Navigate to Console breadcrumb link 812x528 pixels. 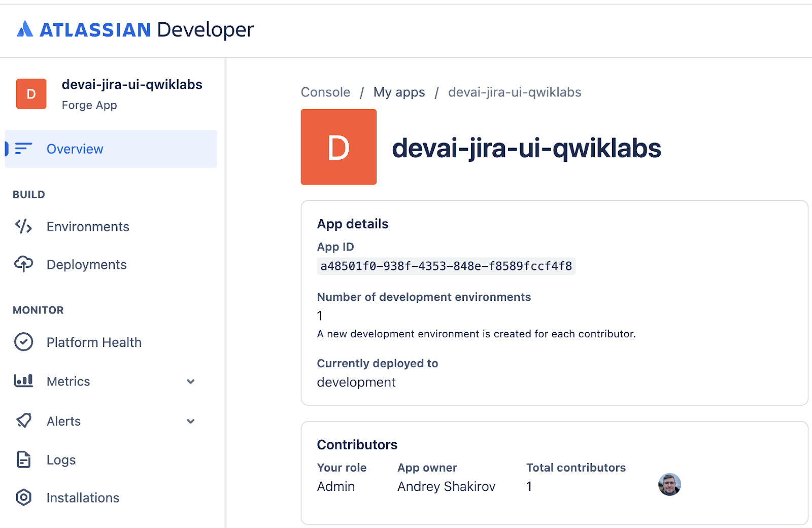[x=325, y=92]
